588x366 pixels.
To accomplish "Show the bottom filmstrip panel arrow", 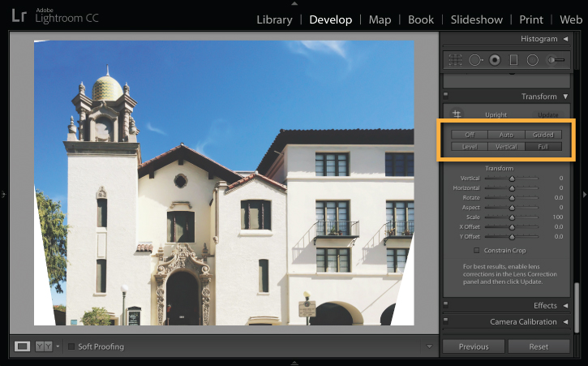I will tap(294, 363).
